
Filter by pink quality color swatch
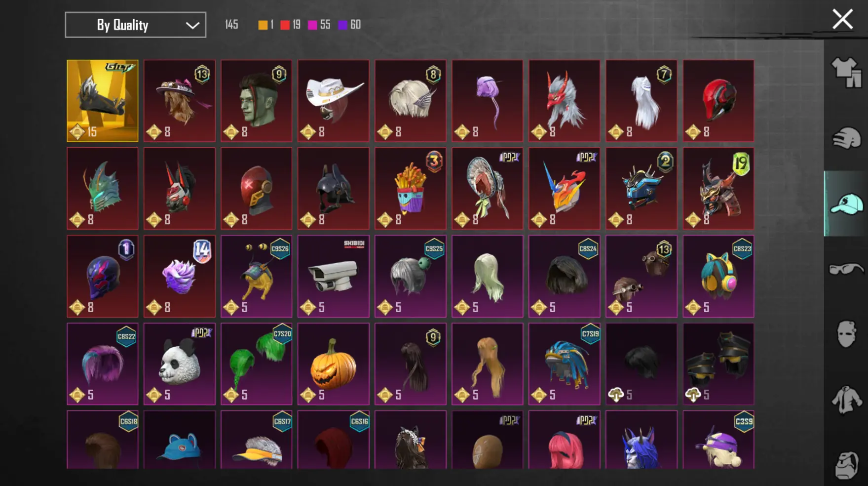point(312,25)
